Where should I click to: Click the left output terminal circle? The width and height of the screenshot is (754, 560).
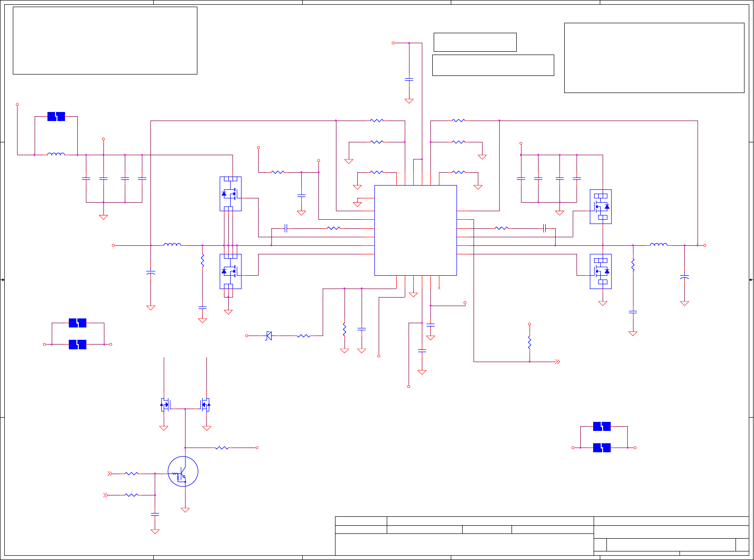[113, 245]
